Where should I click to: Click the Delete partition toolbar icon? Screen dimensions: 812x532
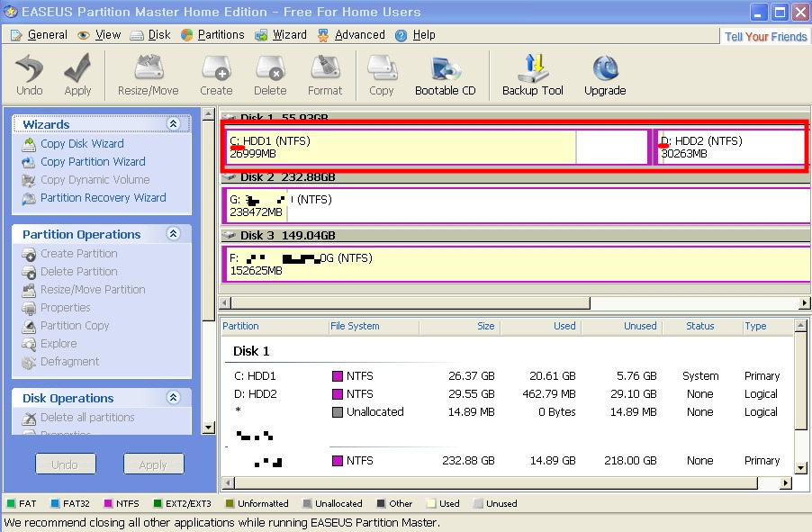click(270, 69)
